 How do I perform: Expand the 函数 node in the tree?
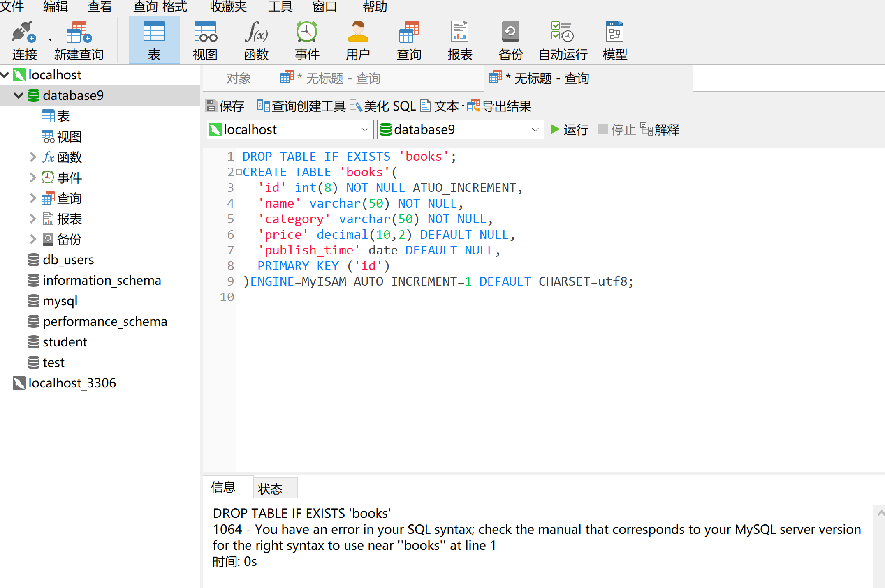[33, 157]
